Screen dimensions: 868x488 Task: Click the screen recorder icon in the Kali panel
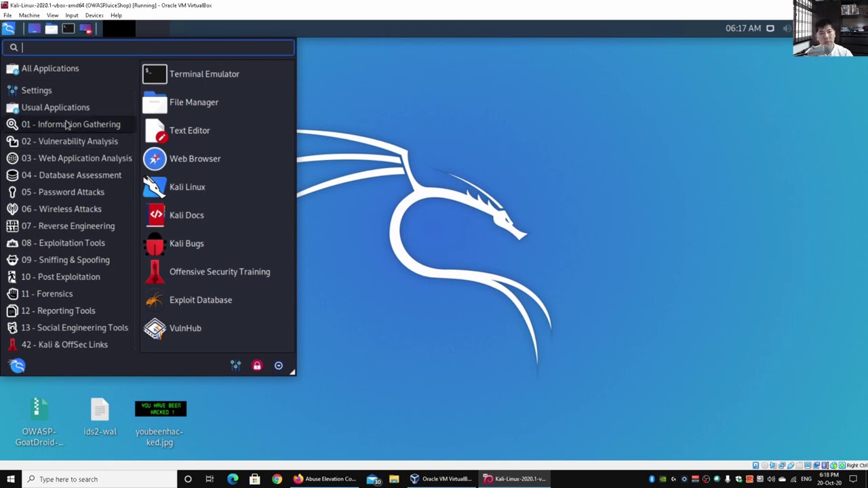click(x=85, y=28)
